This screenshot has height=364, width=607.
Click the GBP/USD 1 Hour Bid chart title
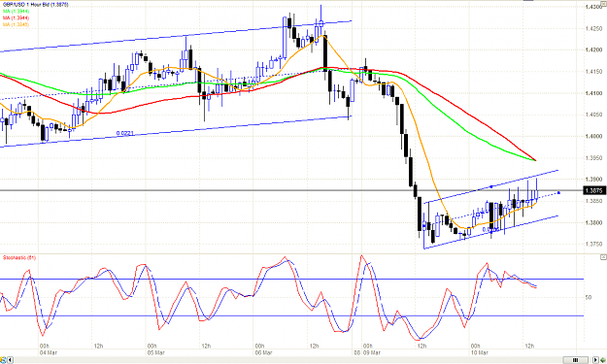pyautogui.click(x=36, y=5)
